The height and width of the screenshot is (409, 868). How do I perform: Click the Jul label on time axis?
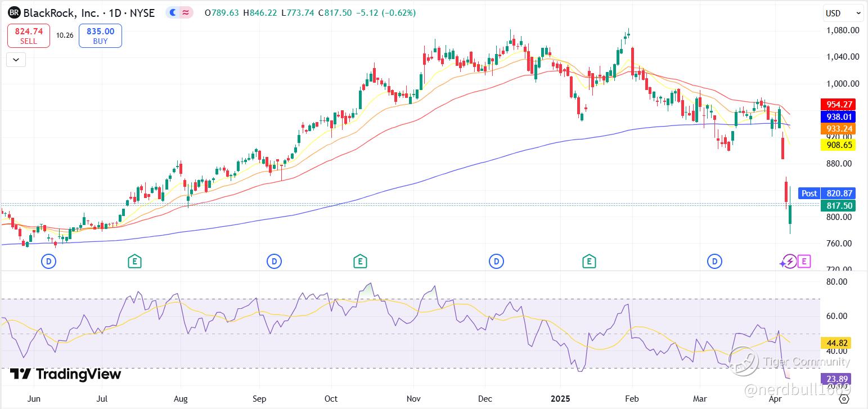(x=102, y=399)
